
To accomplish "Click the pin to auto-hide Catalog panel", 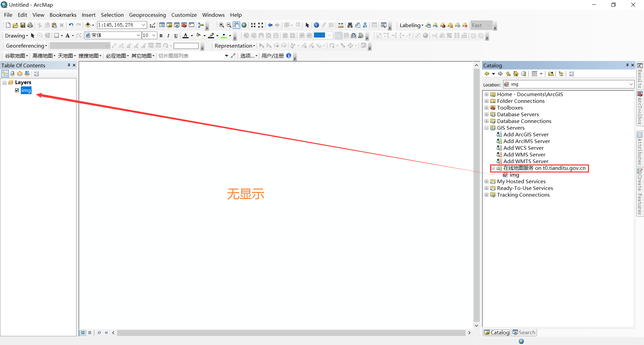I will coord(627,65).
